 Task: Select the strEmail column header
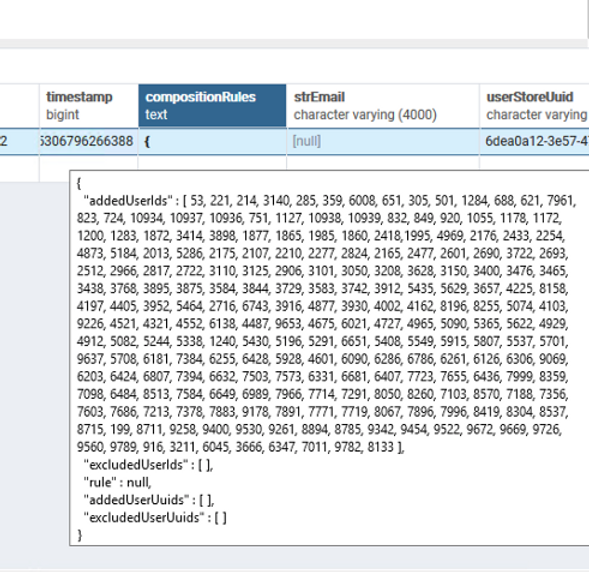pyautogui.click(x=383, y=106)
